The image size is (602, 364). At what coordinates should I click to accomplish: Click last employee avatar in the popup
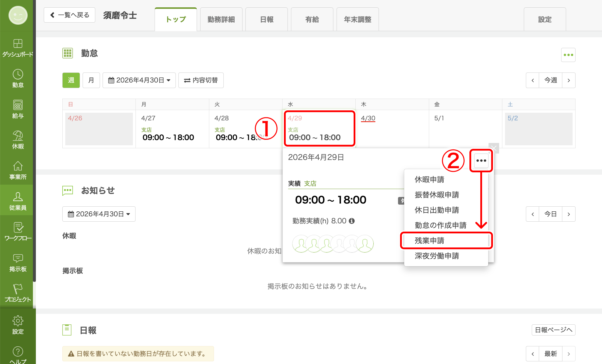(x=365, y=244)
